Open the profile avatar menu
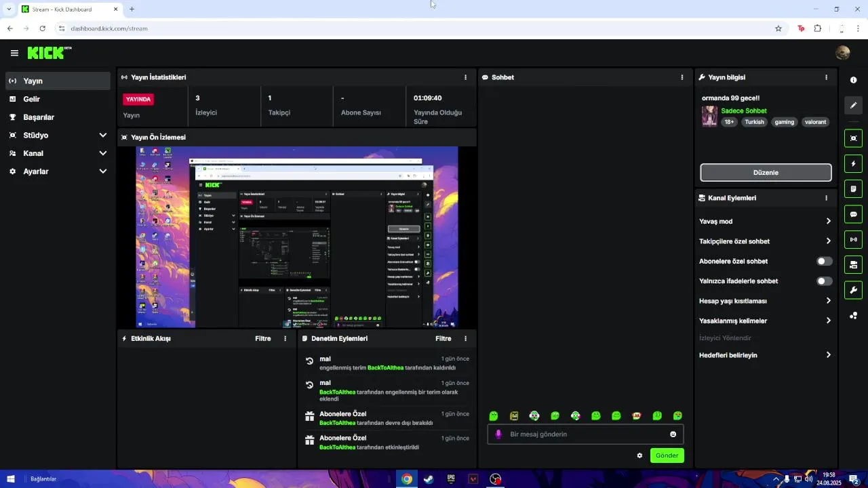This screenshot has height=488, width=868. tap(843, 53)
